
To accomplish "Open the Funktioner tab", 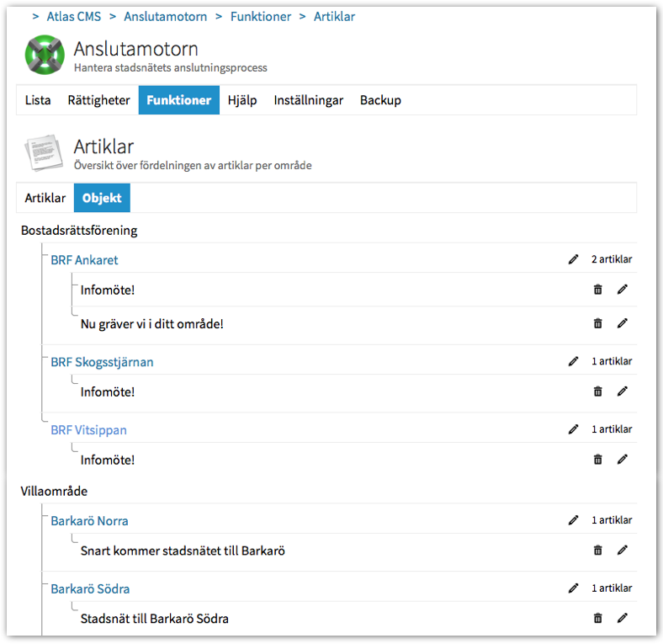I will [178, 100].
